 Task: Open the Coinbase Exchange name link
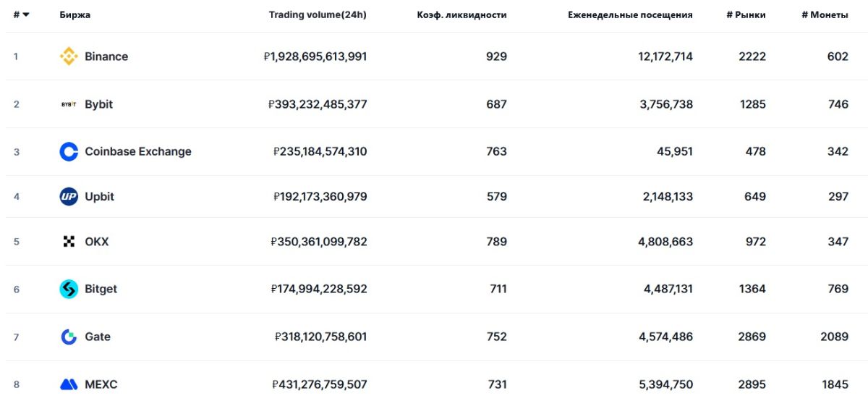coord(138,152)
